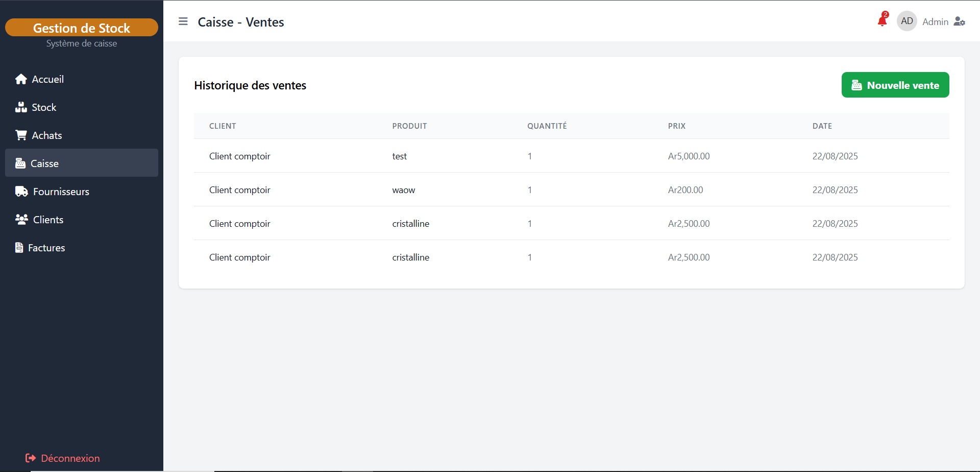Click the Achats shopping cart icon

(x=21, y=135)
